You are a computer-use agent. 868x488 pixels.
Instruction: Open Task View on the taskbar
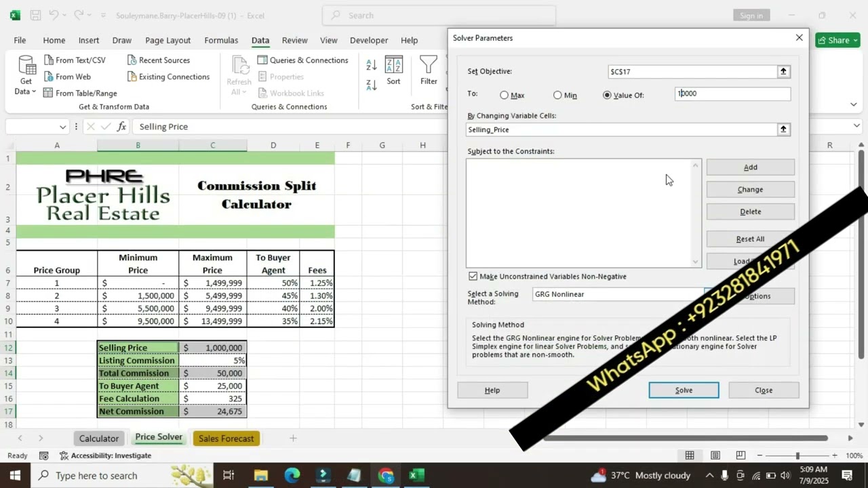tap(229, 475)
